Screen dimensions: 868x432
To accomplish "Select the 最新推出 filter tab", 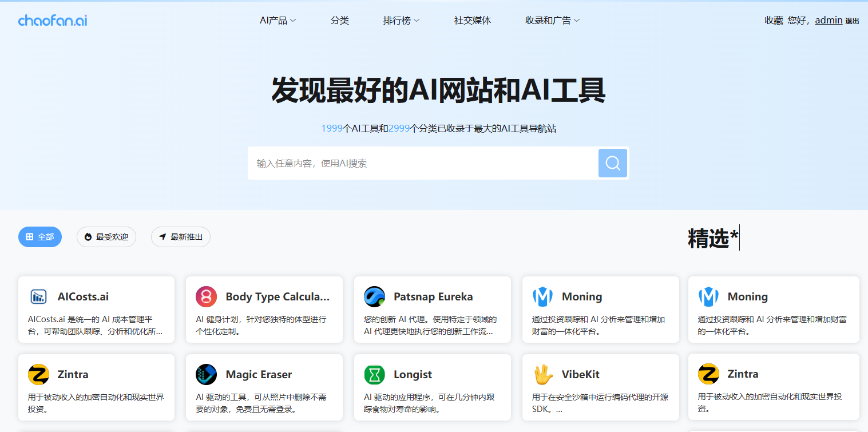I will [x=181, y=237].
